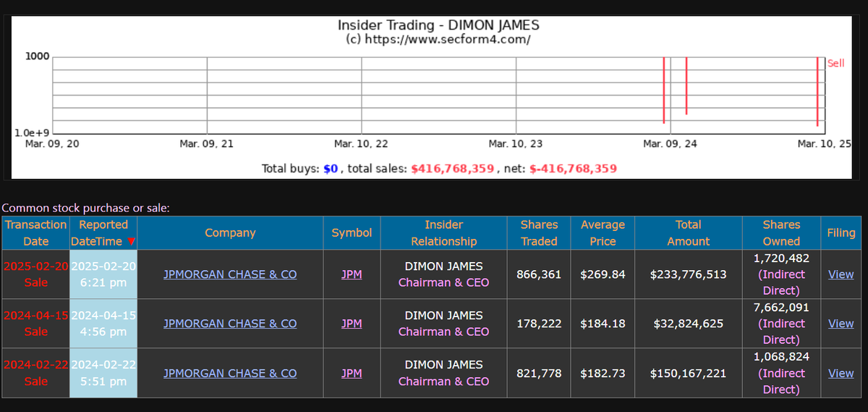The image size is (868, 412).
Task: Click the 1,068,824 shares owned value
Action: tap(781, 357)
